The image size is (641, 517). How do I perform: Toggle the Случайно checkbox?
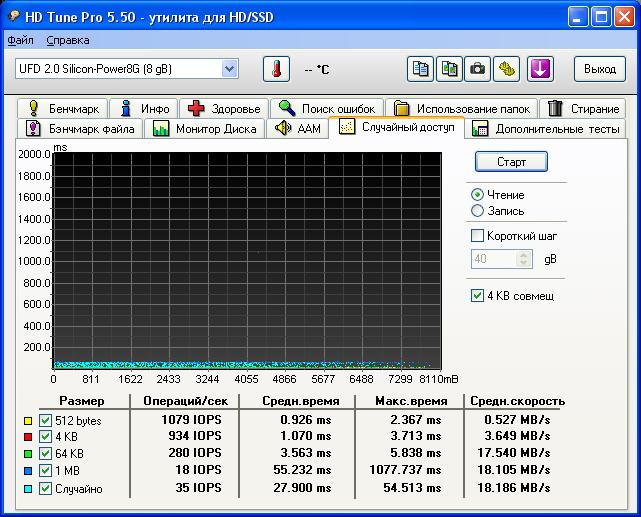point(45,488)
